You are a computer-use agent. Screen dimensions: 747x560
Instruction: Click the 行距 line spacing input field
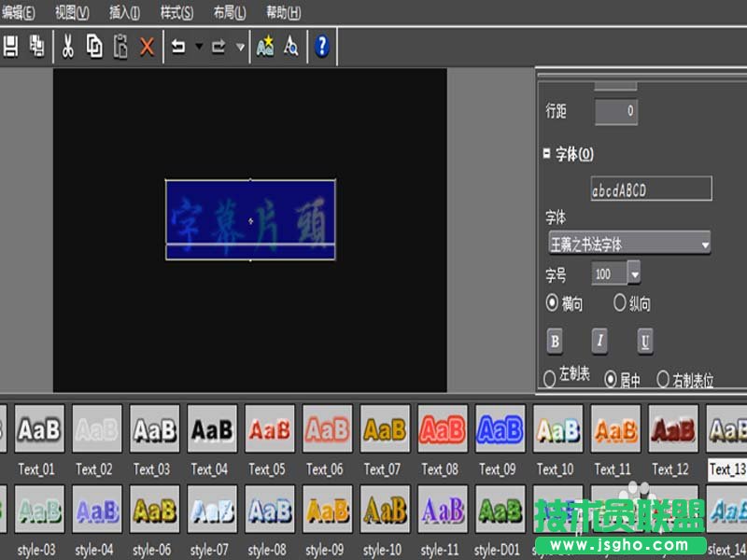616,110
